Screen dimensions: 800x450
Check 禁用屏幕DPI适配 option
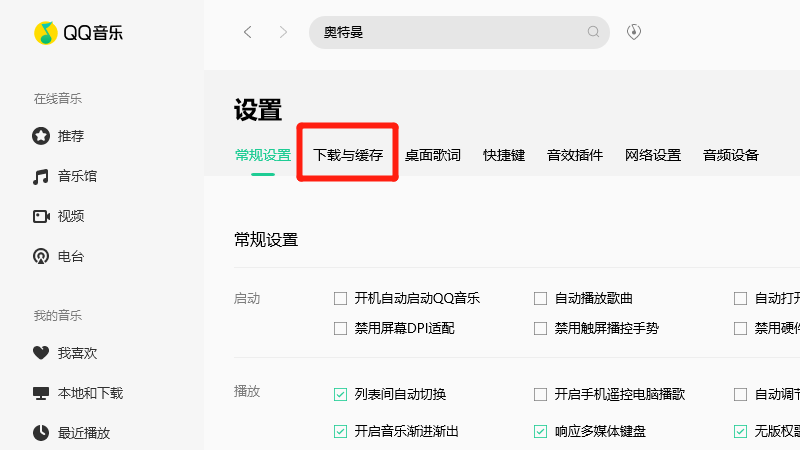pyautogui.click(x=341, y=328)
